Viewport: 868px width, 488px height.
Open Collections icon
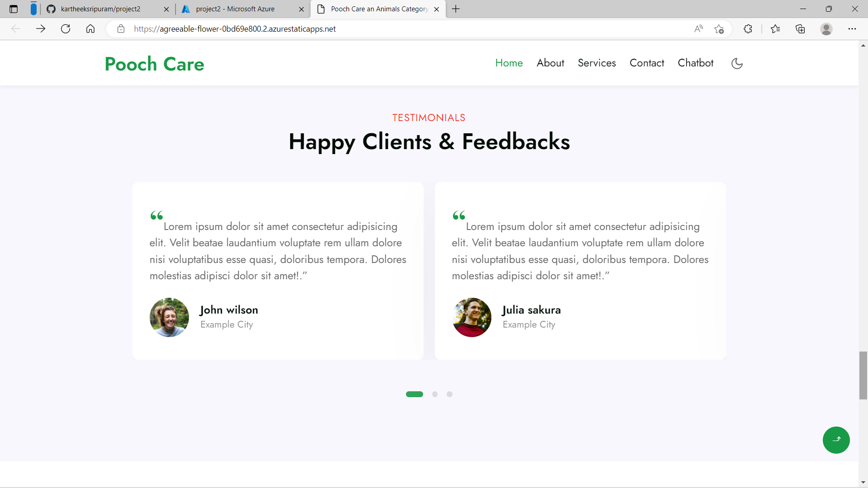point(800,29)
